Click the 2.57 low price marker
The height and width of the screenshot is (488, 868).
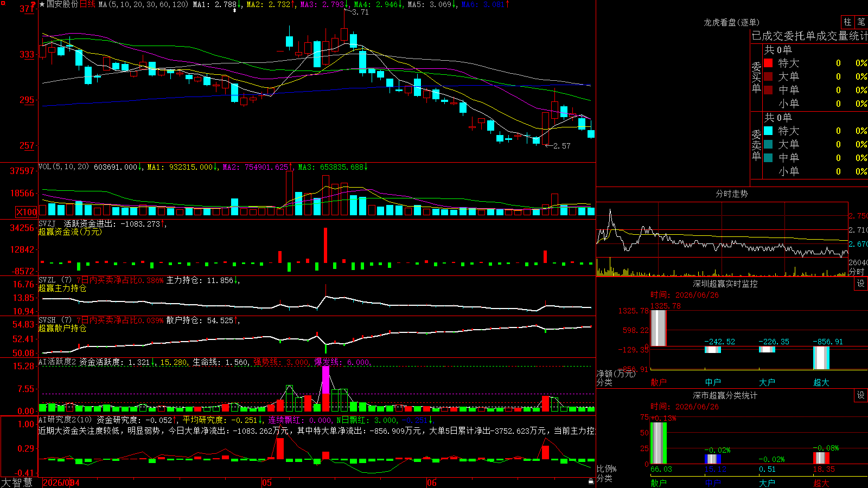tap(561, 146)
